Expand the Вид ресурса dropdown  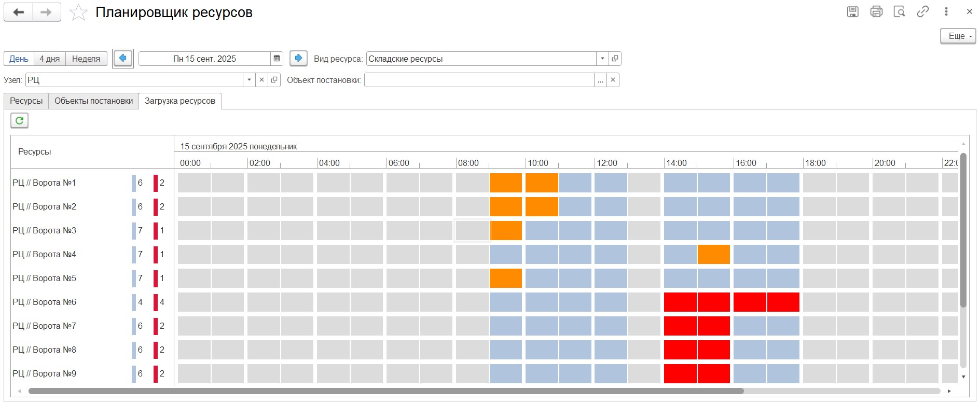coord(602,59)
